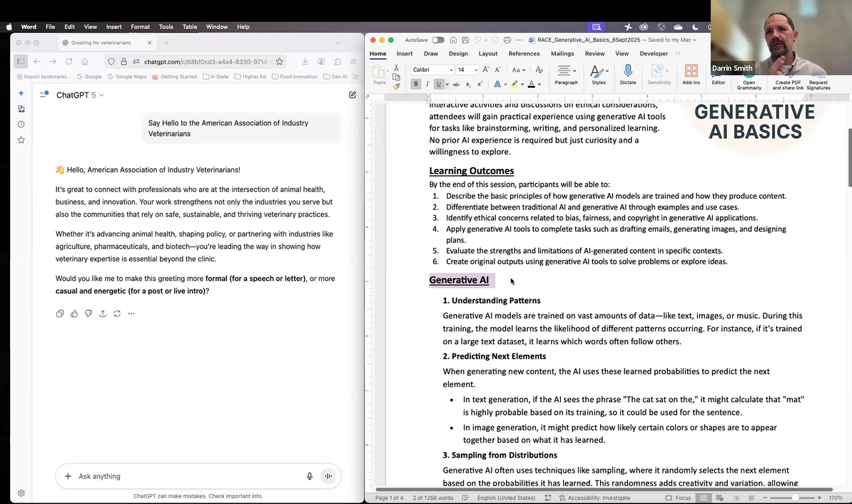Toggle Italic formatting
852x504 pixels.
(x=428, y=83)
